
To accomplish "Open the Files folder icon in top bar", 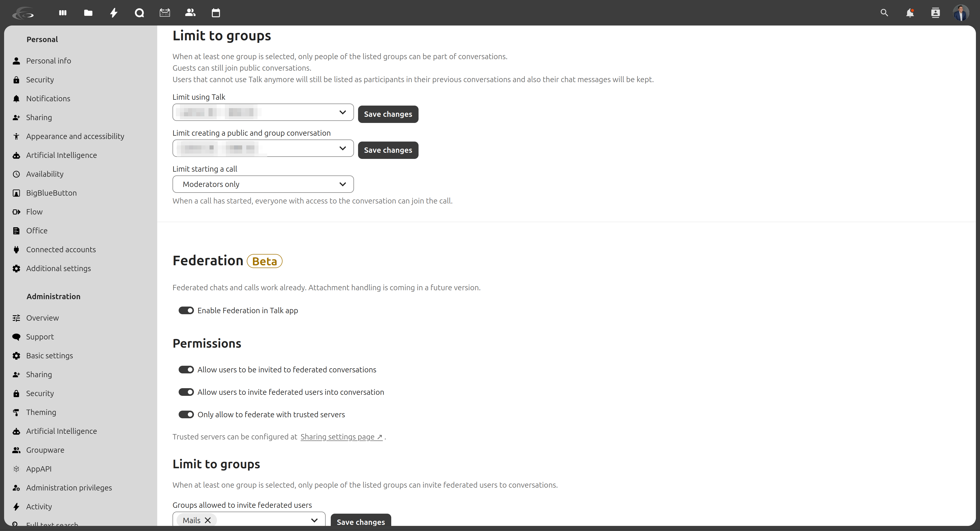I will click(88, 13).
